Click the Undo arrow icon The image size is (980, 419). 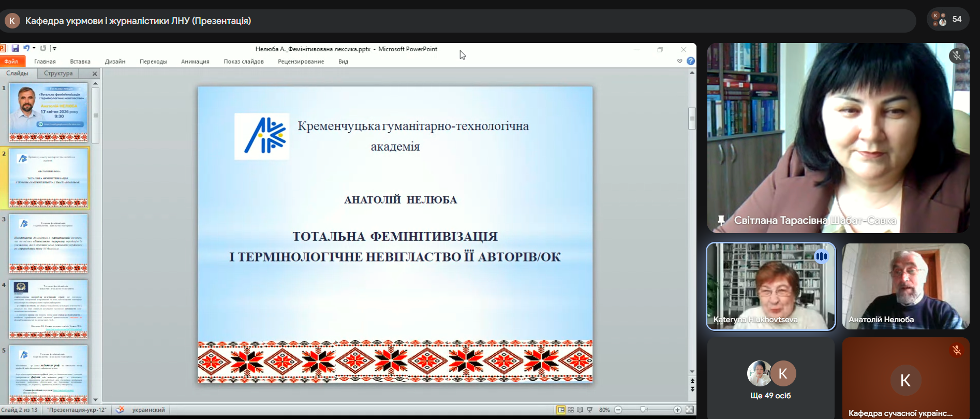[26, 48]
